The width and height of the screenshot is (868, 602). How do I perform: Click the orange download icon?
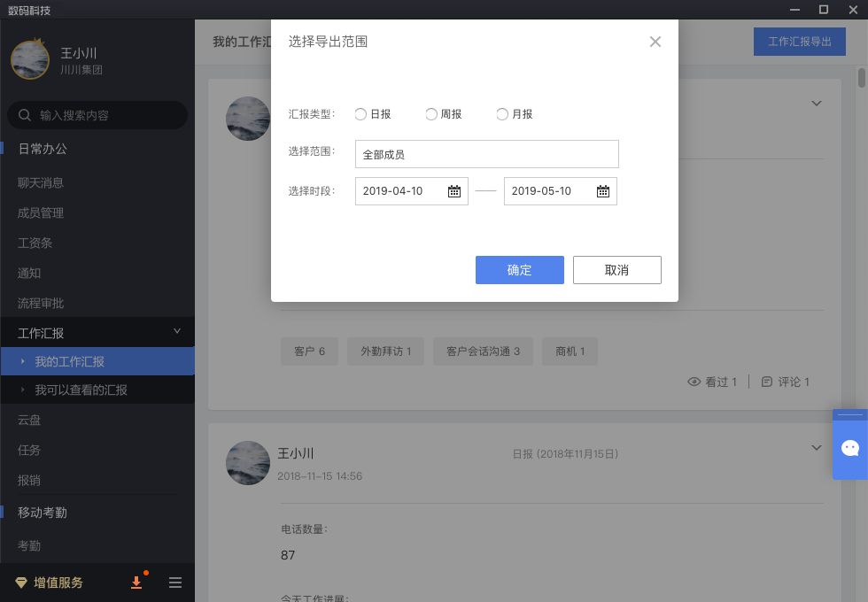[x=136, y=583]
